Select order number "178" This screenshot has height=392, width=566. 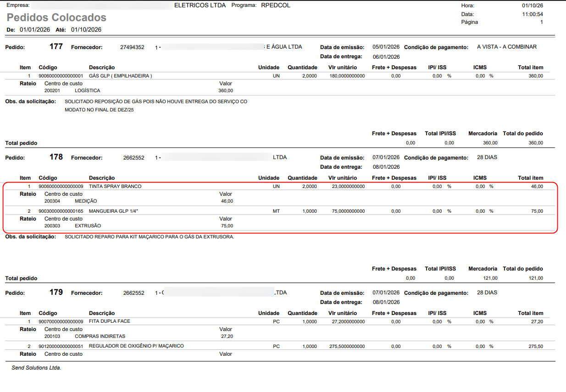click(x=56, y=157)
